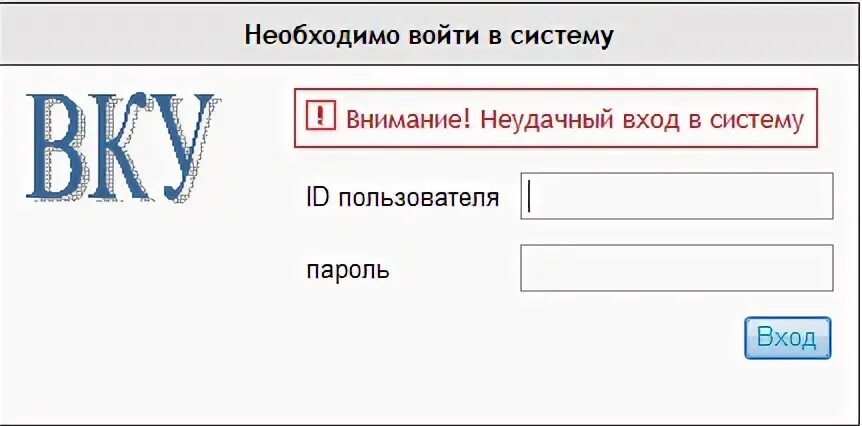
Task: Click the 'пароль' label text
Action: 348,270
